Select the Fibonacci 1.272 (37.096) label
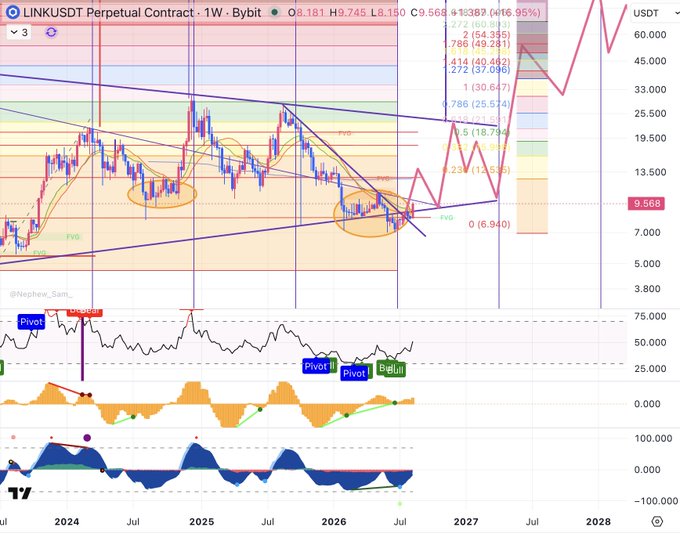 coord(478,69)
